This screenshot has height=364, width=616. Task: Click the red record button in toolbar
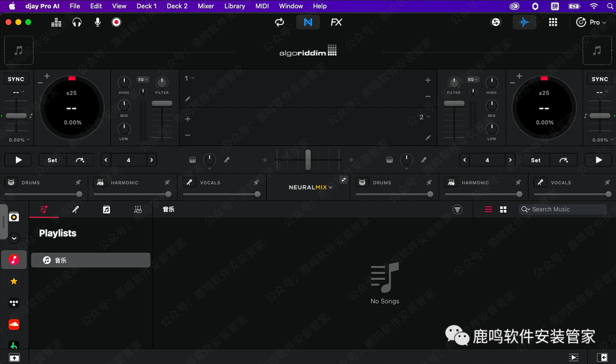click(116, 22)
